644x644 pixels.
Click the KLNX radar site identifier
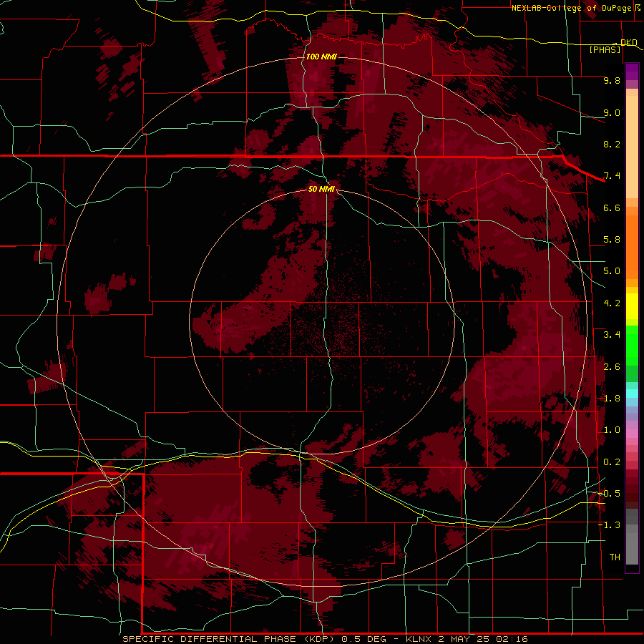click(x=419, y=639)
